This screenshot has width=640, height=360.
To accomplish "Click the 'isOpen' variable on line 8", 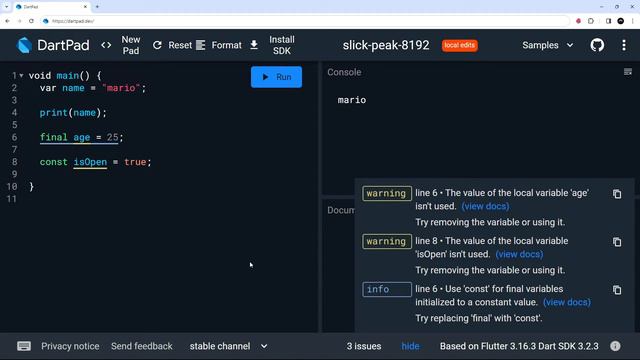I will point(90,162).
